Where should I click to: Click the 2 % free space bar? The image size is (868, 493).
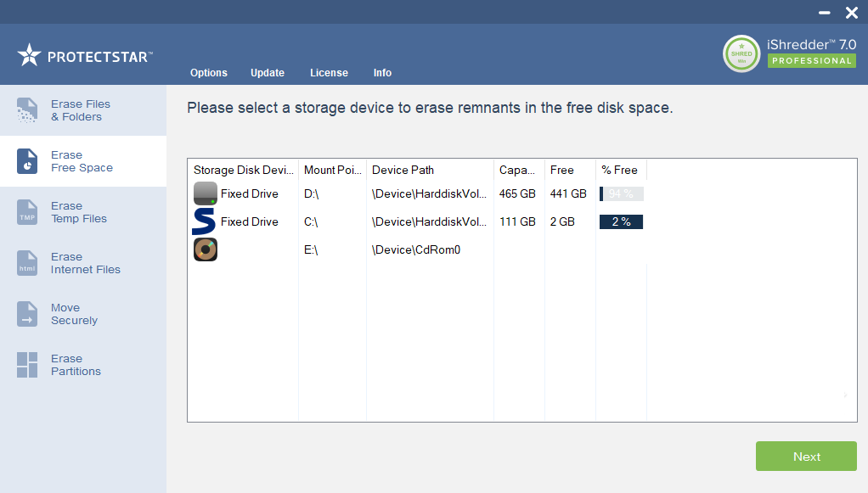(621, 221)
